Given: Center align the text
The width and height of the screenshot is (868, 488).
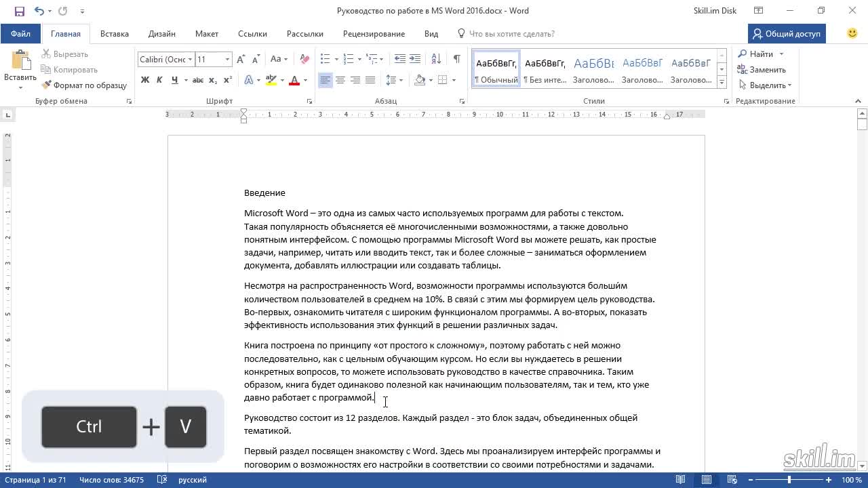Looking at the screenshot, I should point(340,80).
